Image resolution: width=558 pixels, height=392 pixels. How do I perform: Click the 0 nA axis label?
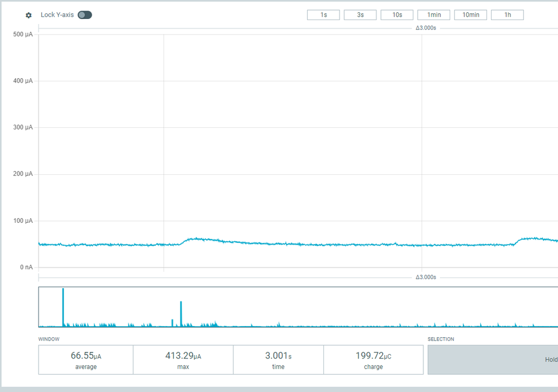click(26, 267)
